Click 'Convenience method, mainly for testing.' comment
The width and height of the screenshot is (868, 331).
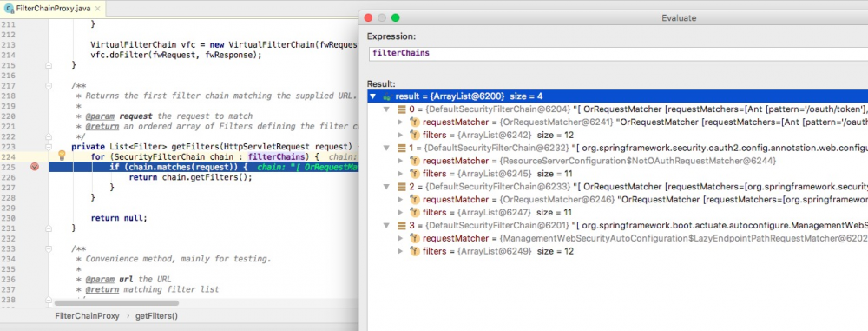tap(177, 259)
